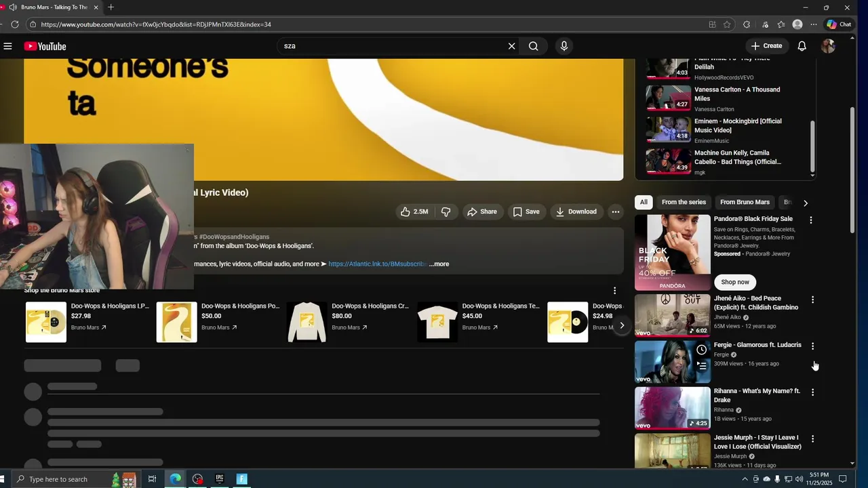
Task: Open the YouTube guide hamburger menu
Action: [x=7, y=46]
